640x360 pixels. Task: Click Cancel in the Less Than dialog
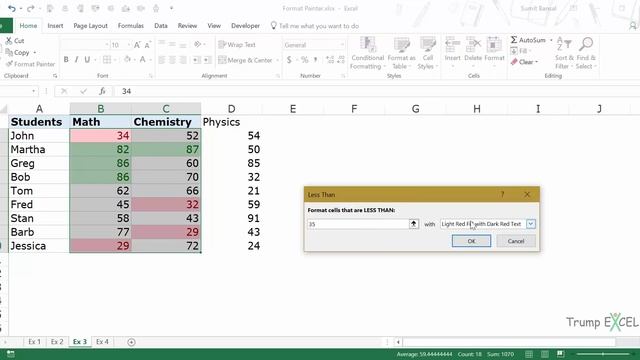coord(516,241)
